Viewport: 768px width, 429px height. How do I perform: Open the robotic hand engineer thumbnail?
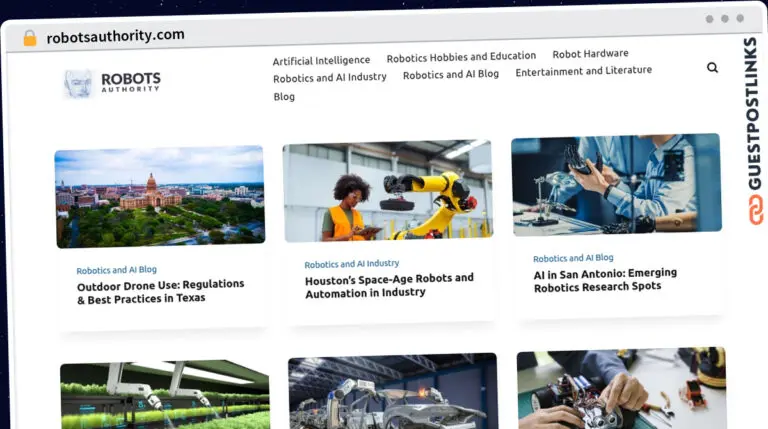[617, 185]
